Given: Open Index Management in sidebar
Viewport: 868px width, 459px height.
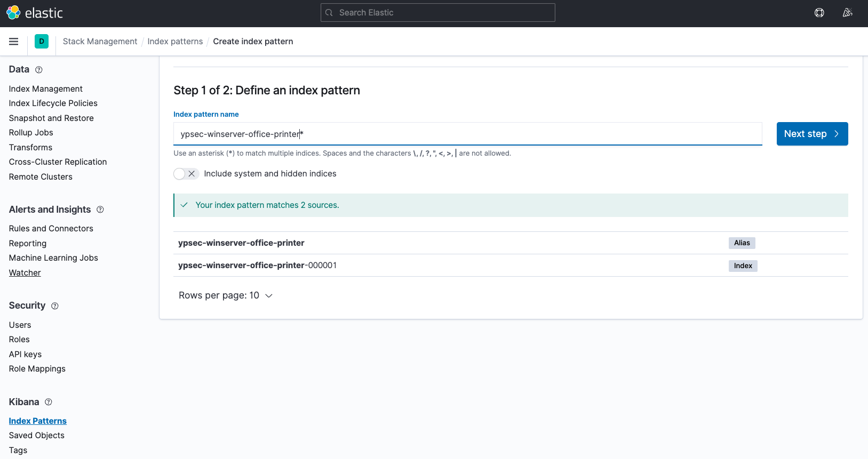Looking at the screenshot, I should 46,89.
